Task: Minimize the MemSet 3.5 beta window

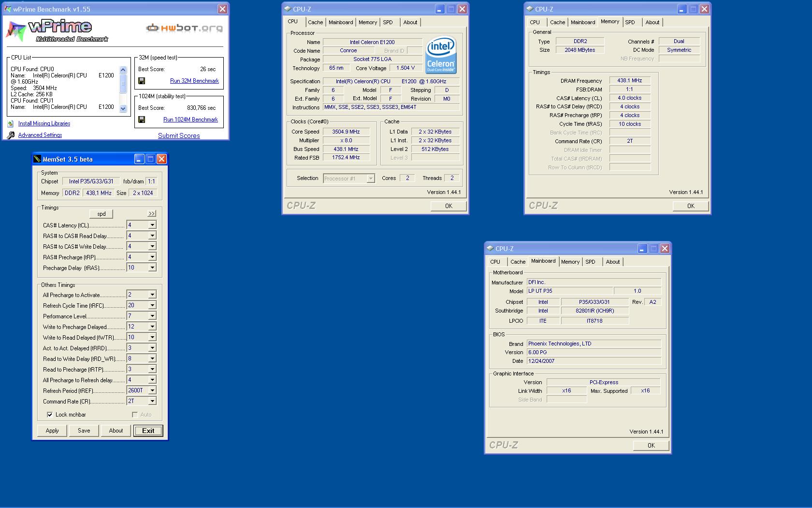Action: 139,159
